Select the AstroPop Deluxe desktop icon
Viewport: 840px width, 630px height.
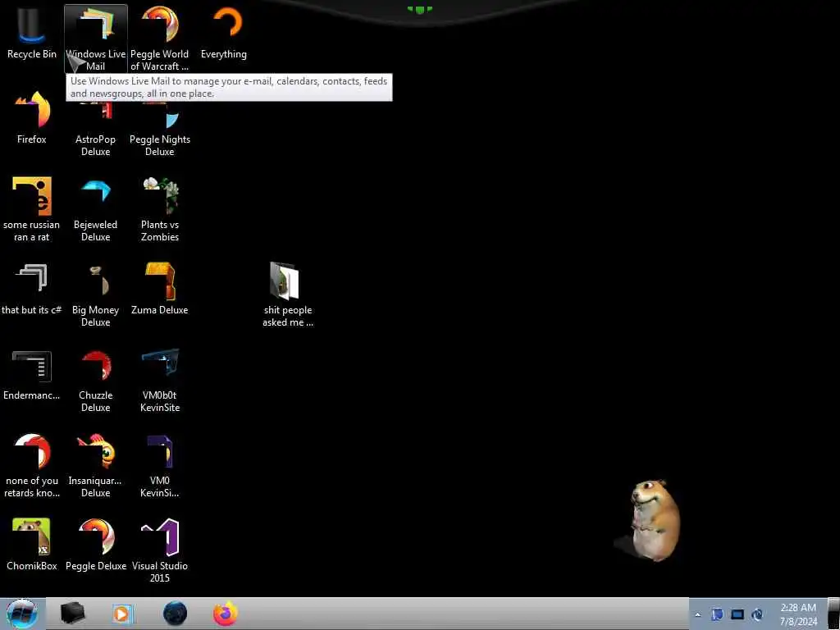(x=95, y=130)
